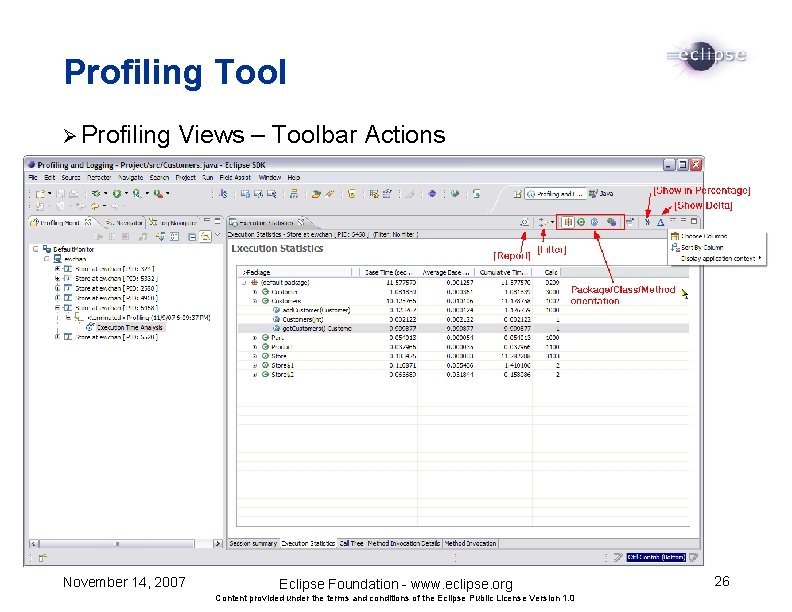The width and height of the screenshot is (792, 612).
Task: Expand Store at evchen PID 5332 node
Action: click(x=57, y=279)
